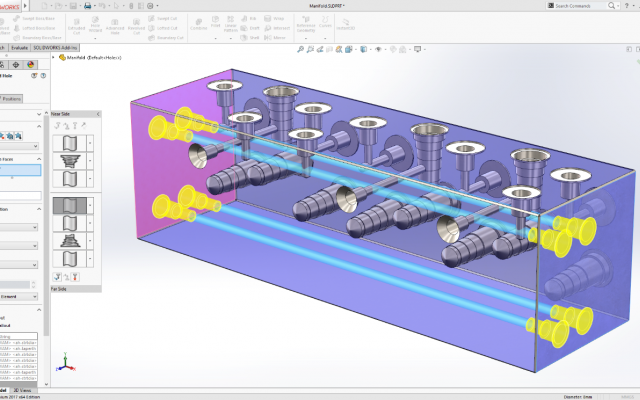Viewport: 640px width, 400px height.
Task: Open the View Settings monitor icon
Action: tap(417, 49)
